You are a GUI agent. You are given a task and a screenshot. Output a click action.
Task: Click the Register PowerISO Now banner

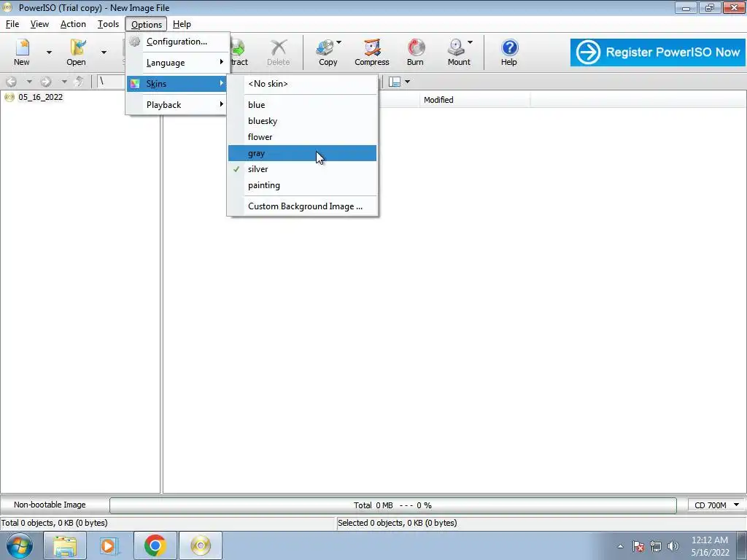[x=658, y=52]
